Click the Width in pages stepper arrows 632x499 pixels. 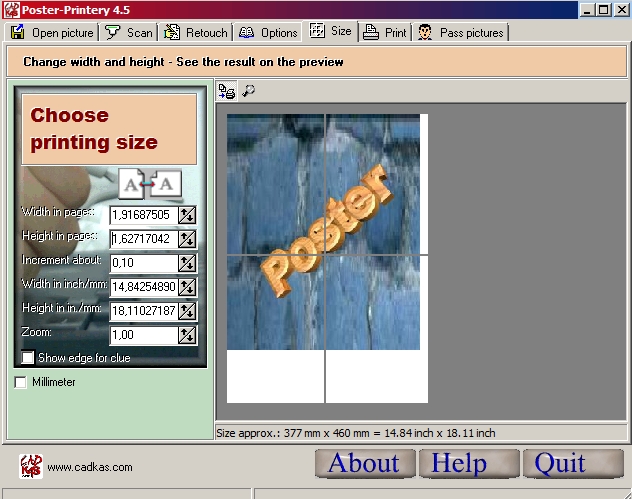pyautogui.click(x=187, y=215)
